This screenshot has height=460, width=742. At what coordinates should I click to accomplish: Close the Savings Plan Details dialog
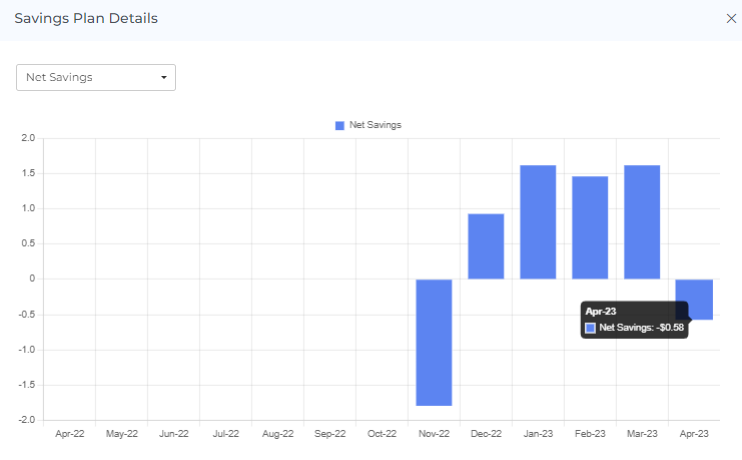[730, 18]
